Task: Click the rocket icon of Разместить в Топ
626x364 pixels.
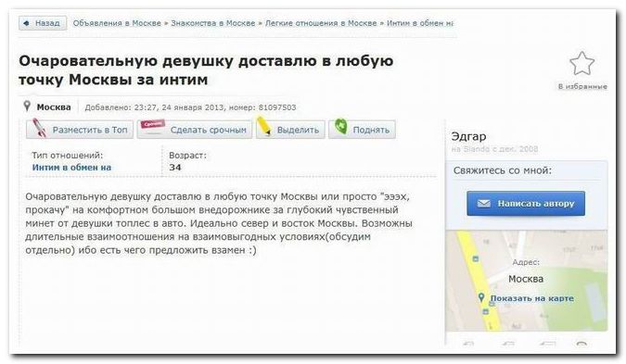Action: pos(39,128)
